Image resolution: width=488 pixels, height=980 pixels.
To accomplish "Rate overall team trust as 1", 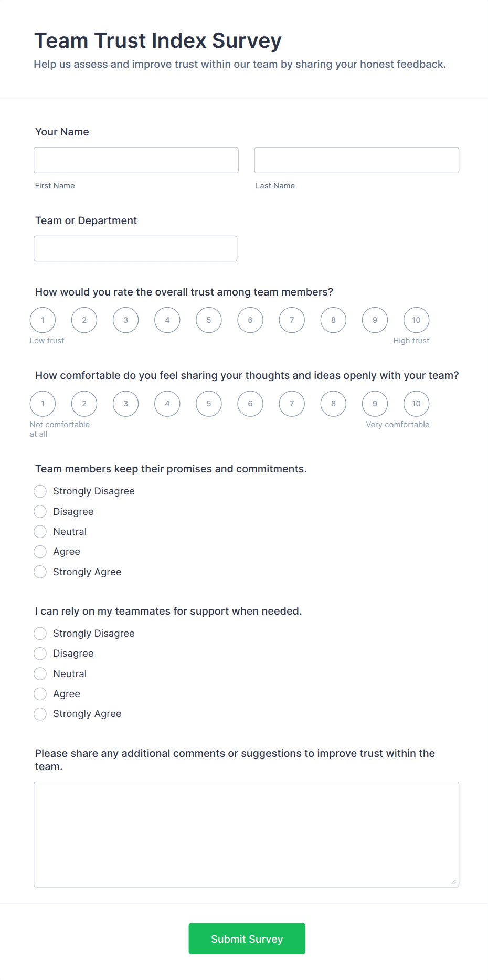I will coord(43,320).
